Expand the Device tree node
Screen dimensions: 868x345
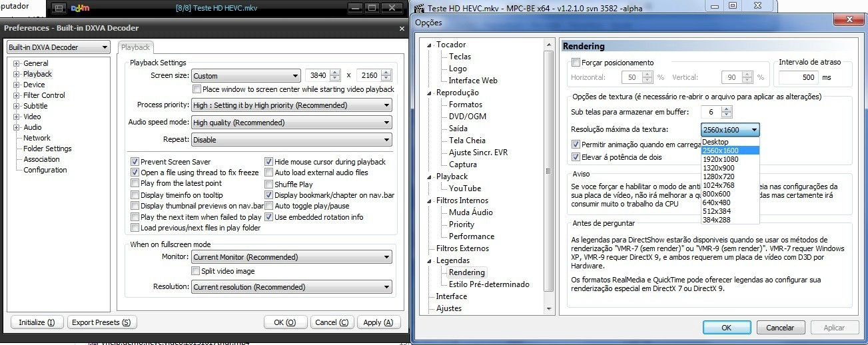point(16,85)
